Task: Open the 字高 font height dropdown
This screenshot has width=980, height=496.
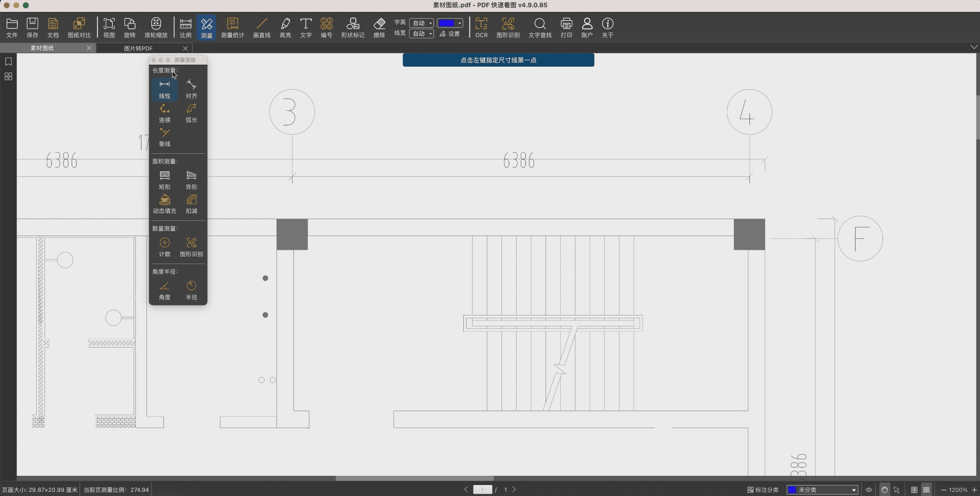Action: click(x=422, y=23)
